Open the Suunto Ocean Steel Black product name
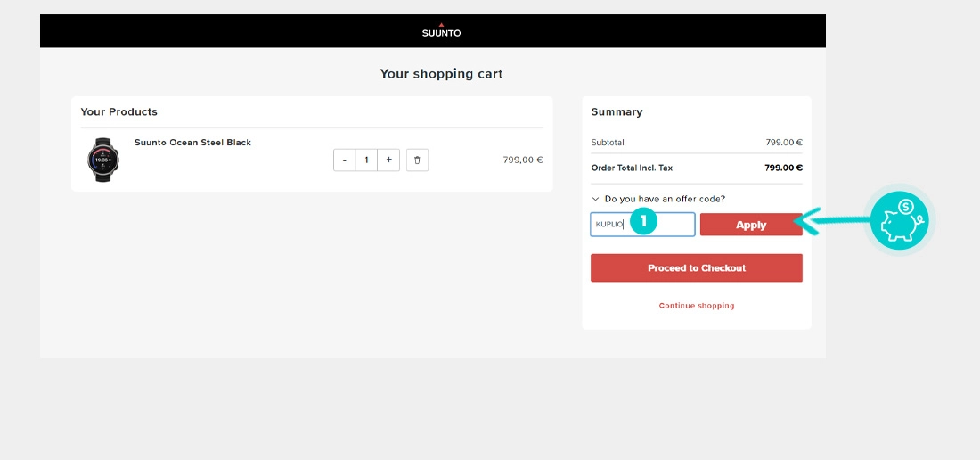Screen dimensions: 980x460 [192, 143]
